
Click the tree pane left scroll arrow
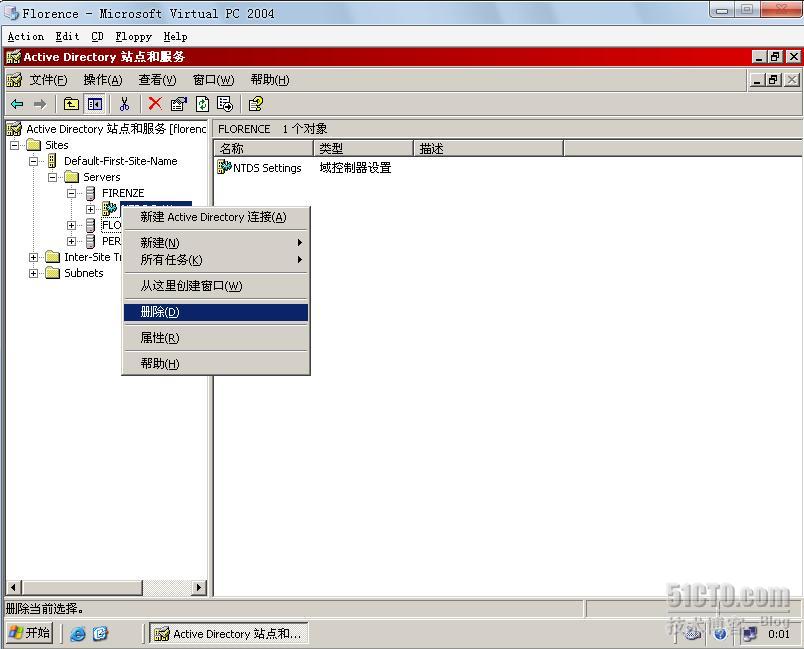[13, 587]
